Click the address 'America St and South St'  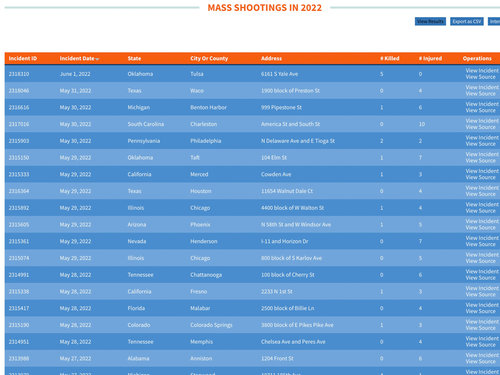[x=290, y=124]
